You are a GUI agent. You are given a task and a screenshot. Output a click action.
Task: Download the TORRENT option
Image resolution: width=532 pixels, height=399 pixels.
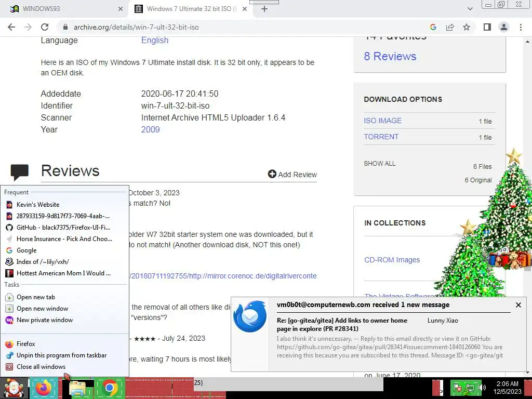pos(381,137)
